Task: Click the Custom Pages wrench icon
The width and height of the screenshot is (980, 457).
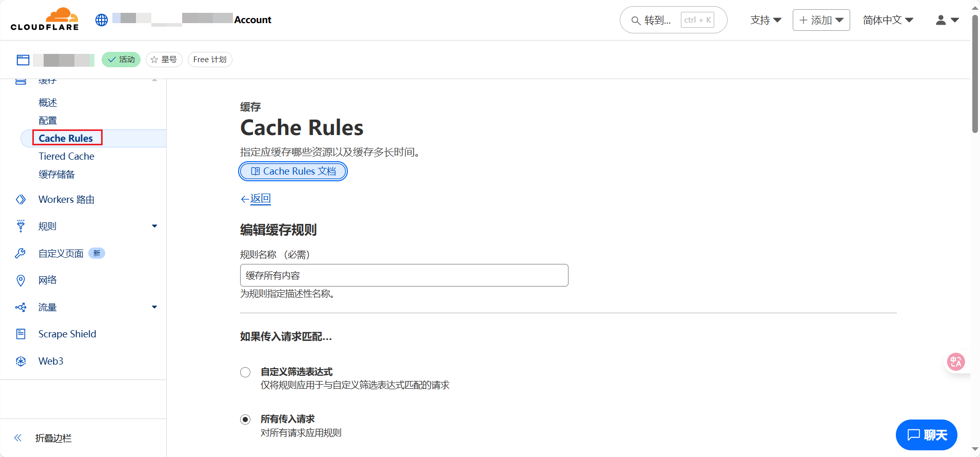Action: (21, 253)
